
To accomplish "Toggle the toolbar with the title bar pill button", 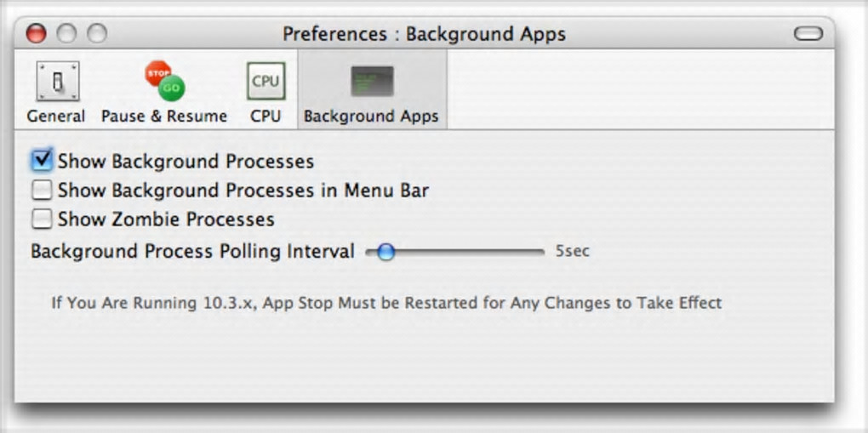I will point(808,34).
